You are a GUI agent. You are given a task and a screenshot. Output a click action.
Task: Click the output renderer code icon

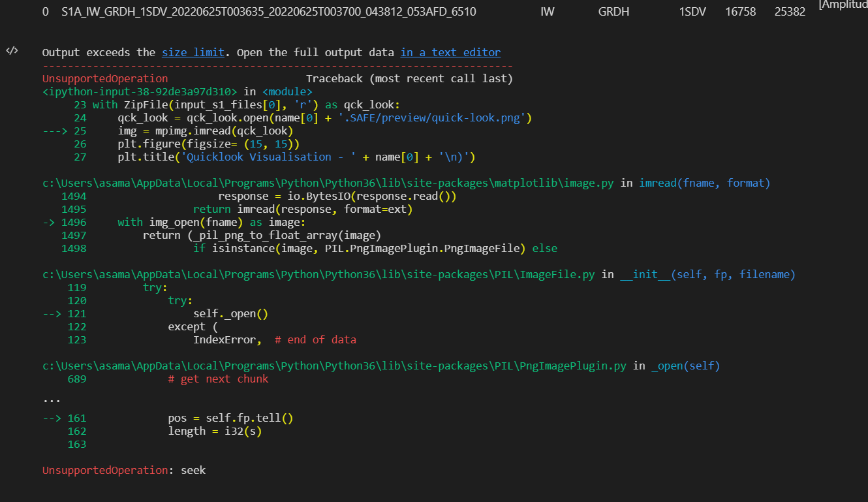pos(12,51)
